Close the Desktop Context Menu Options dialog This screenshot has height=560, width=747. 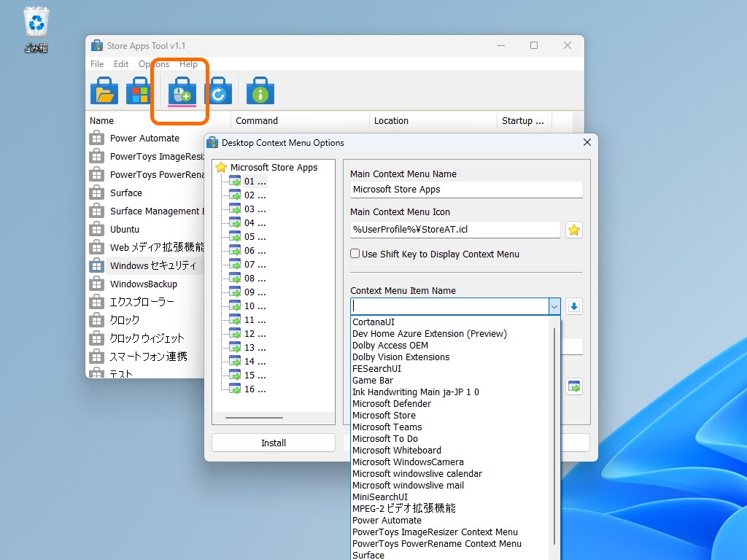tap(587, 143)
